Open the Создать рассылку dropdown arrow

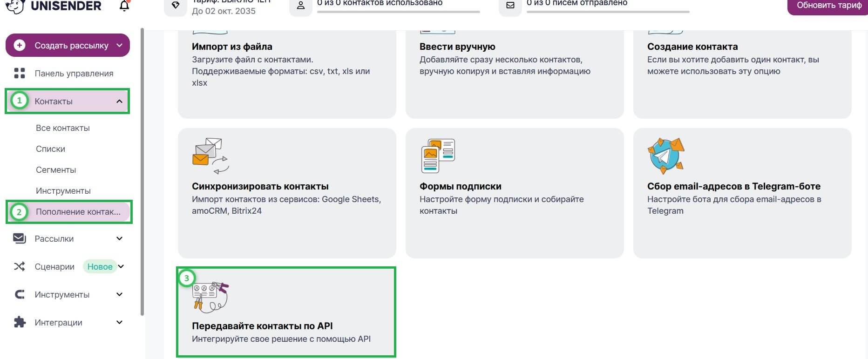point(119,45)
